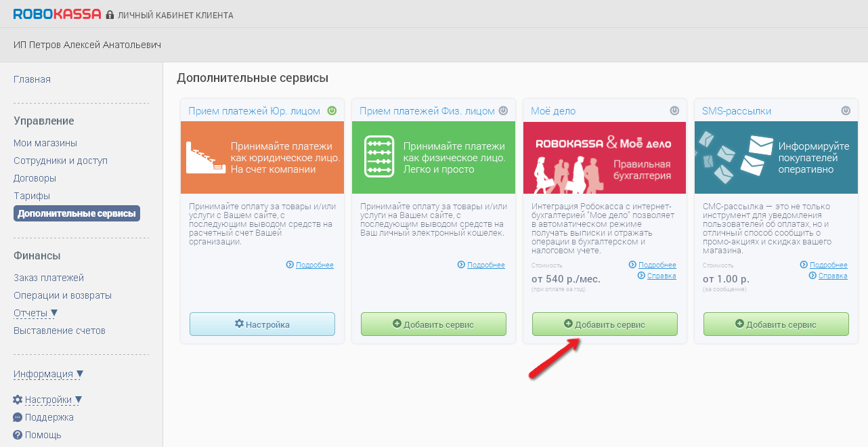The image size is (868, 447).
Task: Toggle power switch for Прием платежей Физ. лицом
Action: coord(503,110)
